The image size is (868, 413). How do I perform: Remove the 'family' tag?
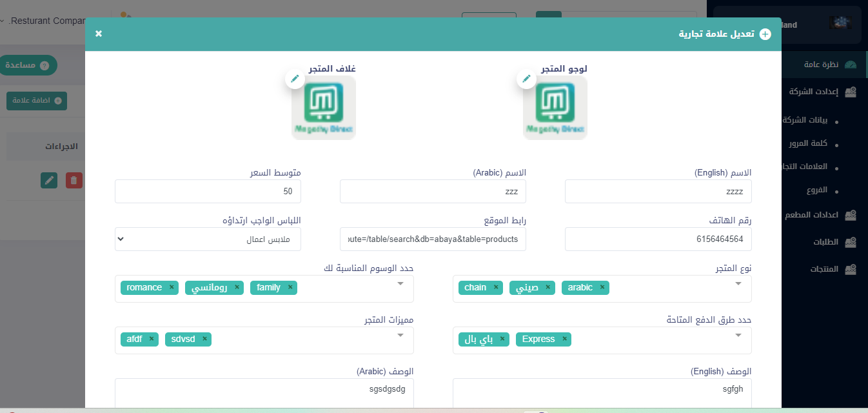point(290,288)
